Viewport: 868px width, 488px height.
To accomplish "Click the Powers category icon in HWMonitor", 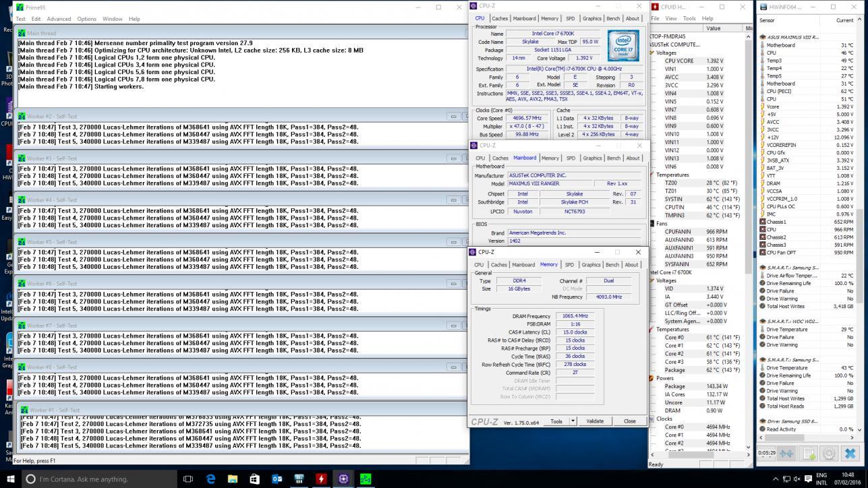I will click(x=652, y=378).
